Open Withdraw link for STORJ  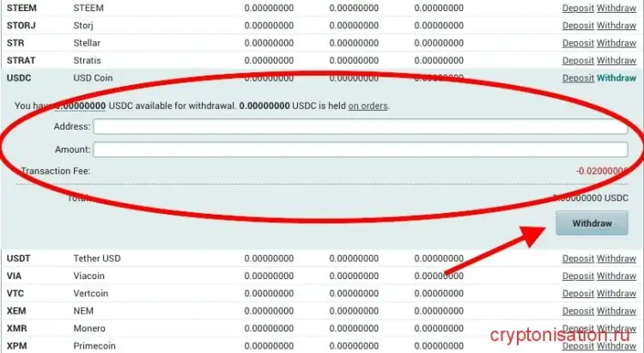[x=616, y=26]
